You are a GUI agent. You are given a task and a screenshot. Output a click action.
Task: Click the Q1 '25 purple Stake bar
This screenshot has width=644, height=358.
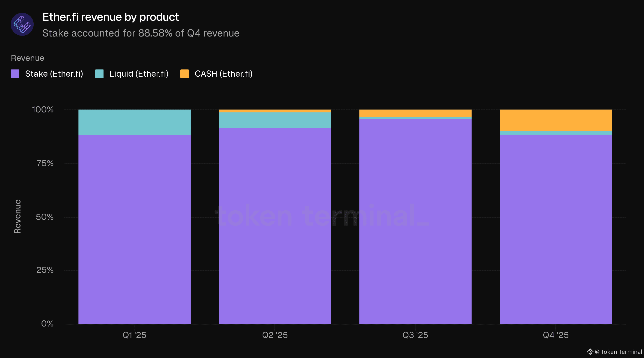[x=135, y=229]
